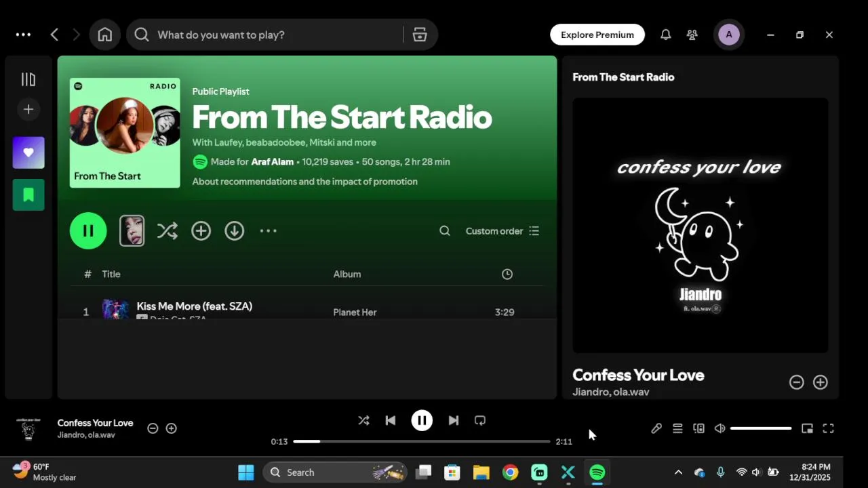Download the playlist
Image resolution: width=868 pixels, height=488 pixels.
(235, 230)
